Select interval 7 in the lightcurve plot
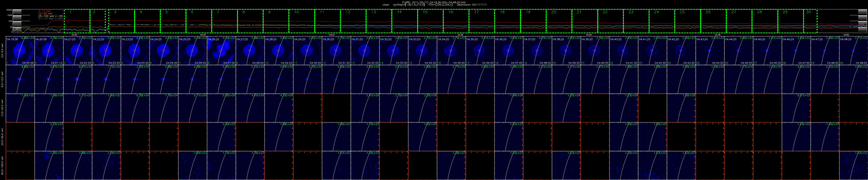Image resolution: width=868 pixels, height=180 pixels. click(224, 21)
